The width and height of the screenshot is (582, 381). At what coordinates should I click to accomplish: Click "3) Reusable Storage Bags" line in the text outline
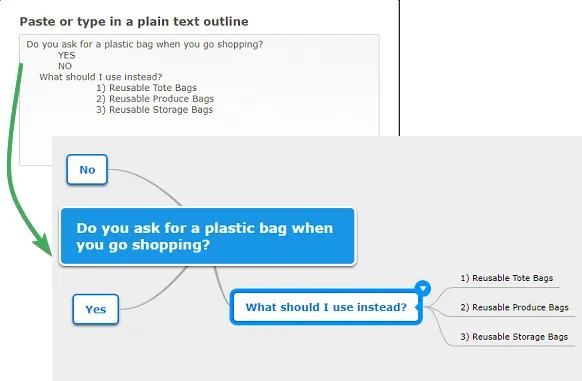click(154, 110)
